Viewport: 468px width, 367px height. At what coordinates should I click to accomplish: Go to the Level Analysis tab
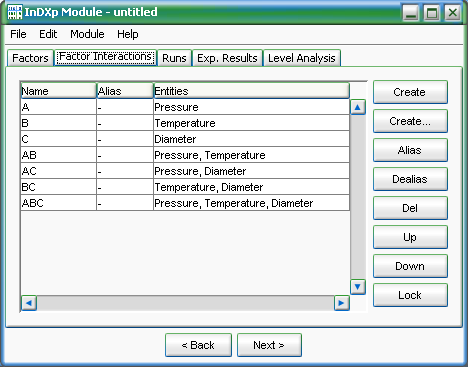(302, 58)
